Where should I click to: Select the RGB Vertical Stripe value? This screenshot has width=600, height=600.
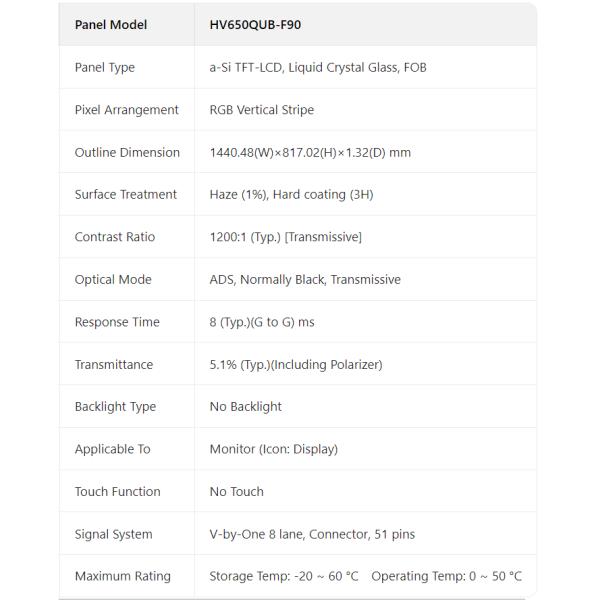pos(262,110)
